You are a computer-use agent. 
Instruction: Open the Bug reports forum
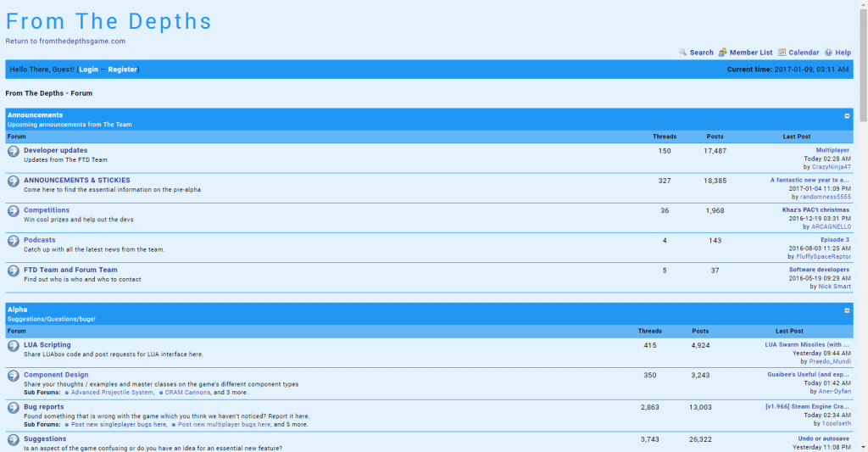(44, 406)
